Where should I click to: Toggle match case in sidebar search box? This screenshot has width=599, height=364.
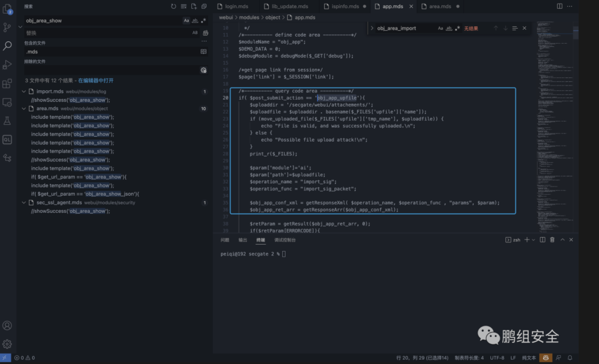click(186, 21)
